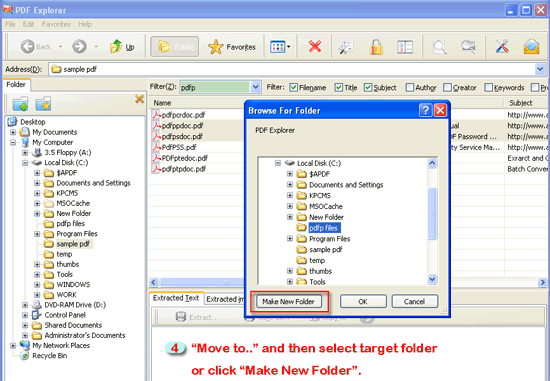The width and height of the screenshot is (550, 381).
Task: Sort by the Name column header
Action: point(162,103)
